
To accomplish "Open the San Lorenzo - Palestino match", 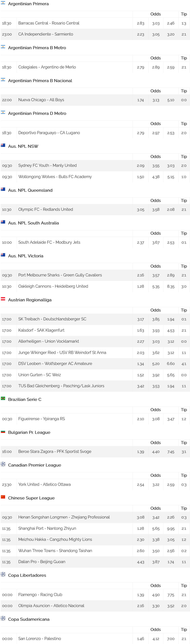I will (x=39, y=638).
